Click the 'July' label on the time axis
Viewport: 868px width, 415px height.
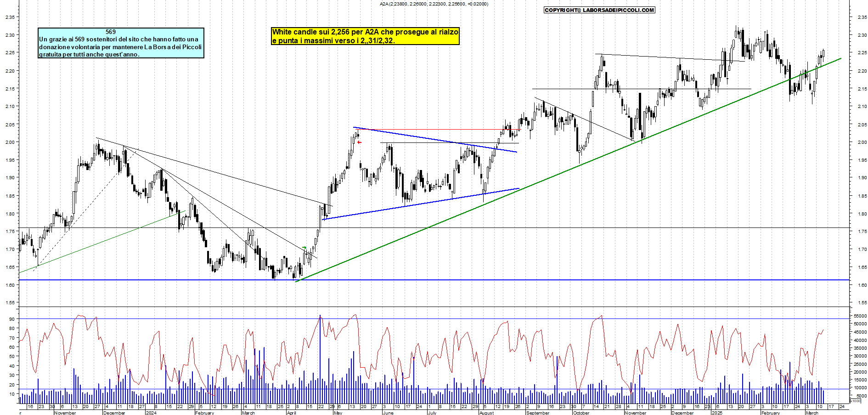(432, 413)
